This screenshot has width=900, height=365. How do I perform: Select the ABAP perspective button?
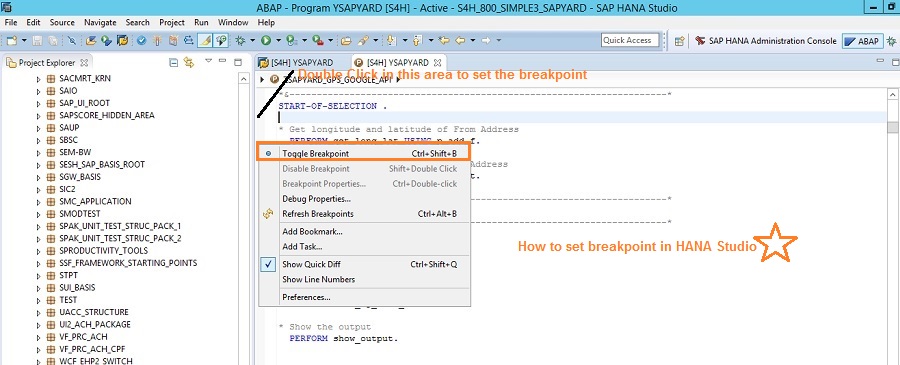[x=862, y=41]
